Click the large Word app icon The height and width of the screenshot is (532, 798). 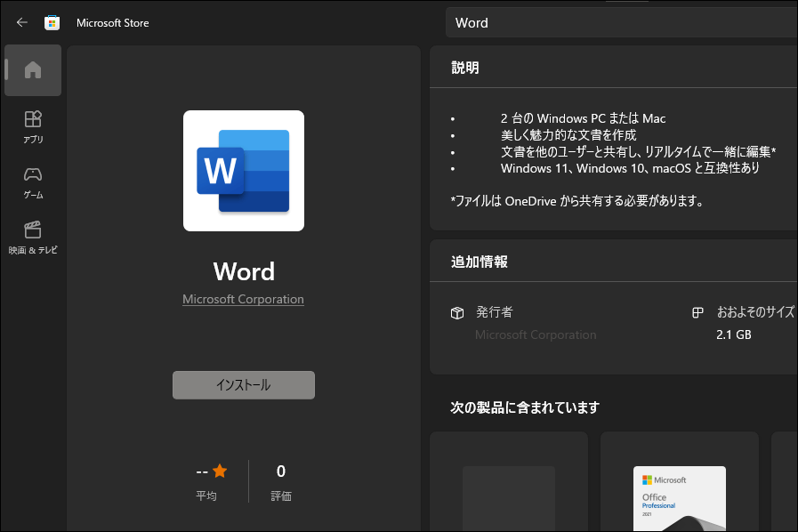(244, 171)
